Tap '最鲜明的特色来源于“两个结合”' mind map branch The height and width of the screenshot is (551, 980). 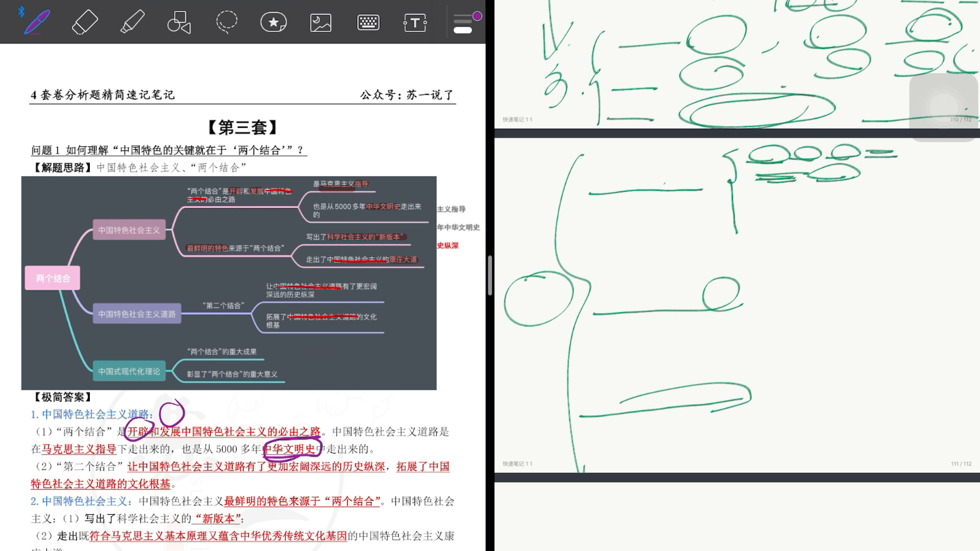click(235, 248)
